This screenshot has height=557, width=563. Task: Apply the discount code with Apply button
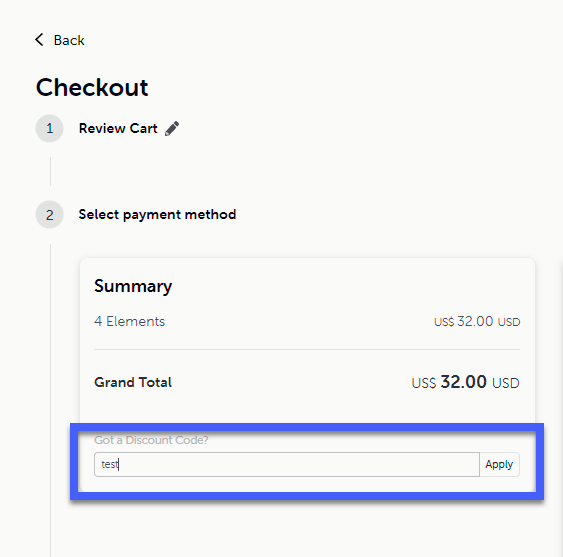coord(499,464)
